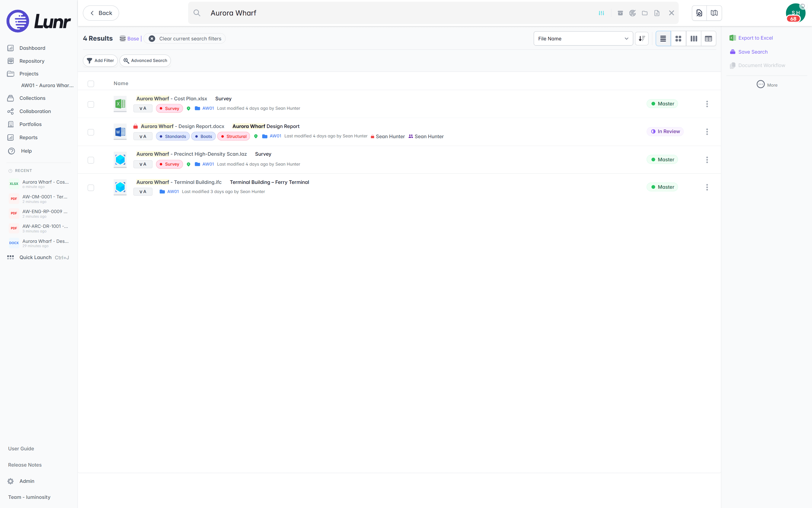Select the document search mode button
Screen dimensions: 812x508
pos(699,13)
